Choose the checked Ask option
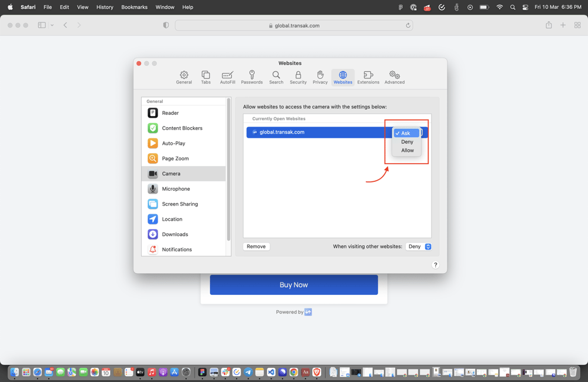 pyautogui.click(x=406, y=133)
